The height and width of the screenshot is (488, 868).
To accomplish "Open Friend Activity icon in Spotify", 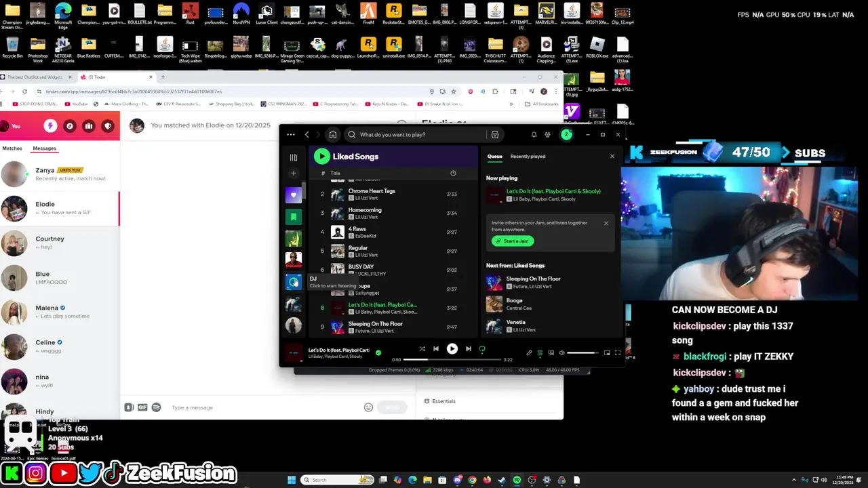I will coord(548,135).
